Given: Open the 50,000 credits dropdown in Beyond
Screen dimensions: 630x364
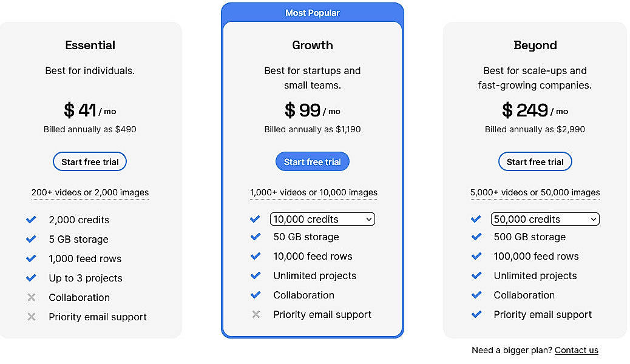Looking at the screenshot, I should tap(544, 219).
